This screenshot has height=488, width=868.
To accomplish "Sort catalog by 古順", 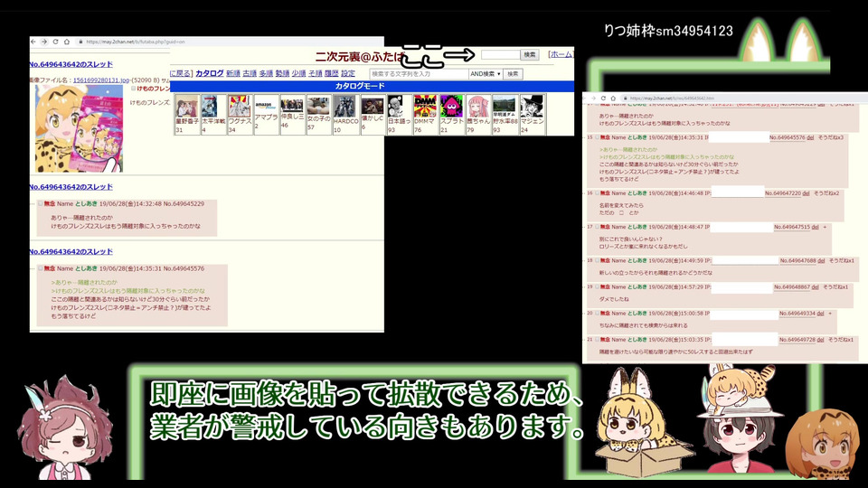I will 250,73.
